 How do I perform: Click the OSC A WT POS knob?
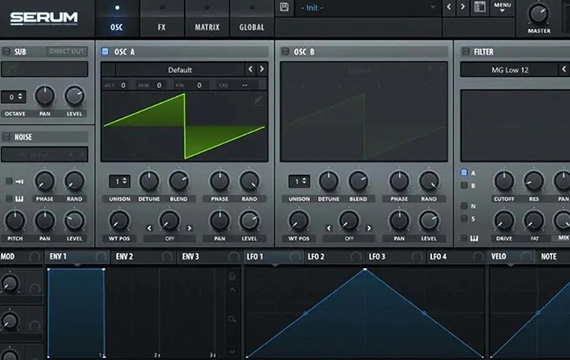coord(119,221)
